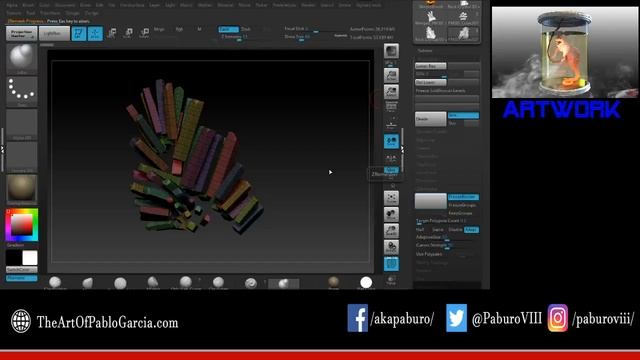Screen dimensions: 640x360
Task: Select the Move transform tool in top shelf
Action: (x=111, y=33)
